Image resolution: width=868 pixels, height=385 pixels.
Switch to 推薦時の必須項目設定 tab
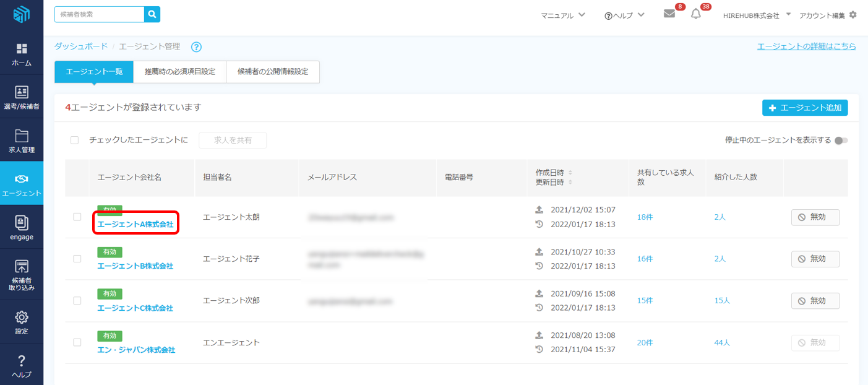(x=179, y=72)
